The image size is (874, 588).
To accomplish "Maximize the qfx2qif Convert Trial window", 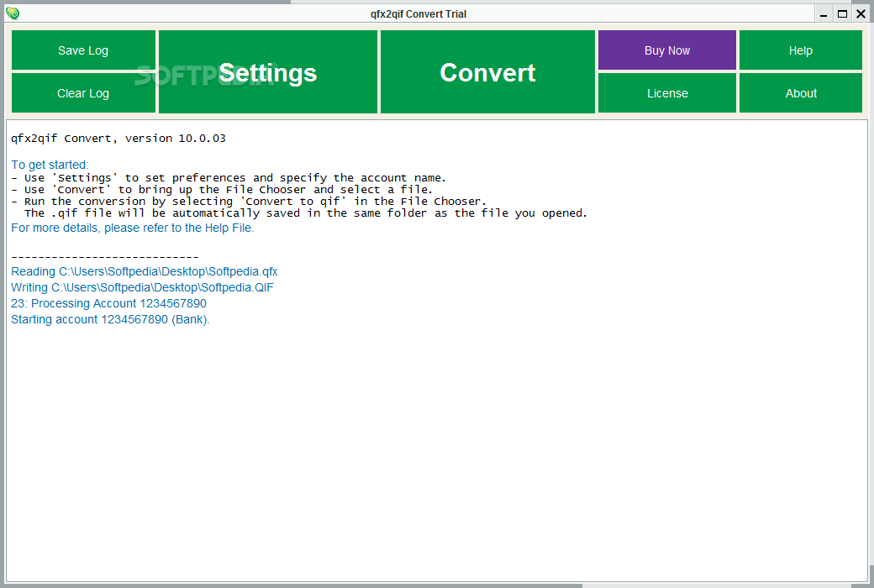I will coord(842,14).
